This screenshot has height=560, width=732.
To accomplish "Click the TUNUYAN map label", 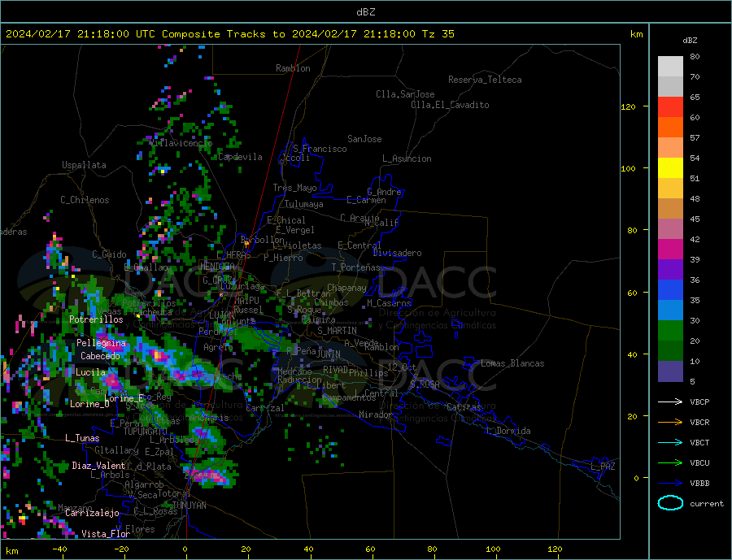I will [189, 506].
